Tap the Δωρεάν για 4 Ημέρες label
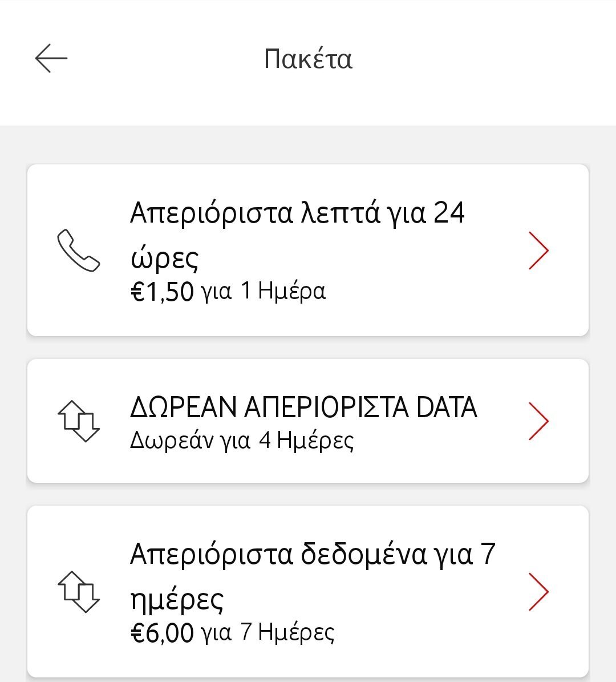 (x=242, y=440)
